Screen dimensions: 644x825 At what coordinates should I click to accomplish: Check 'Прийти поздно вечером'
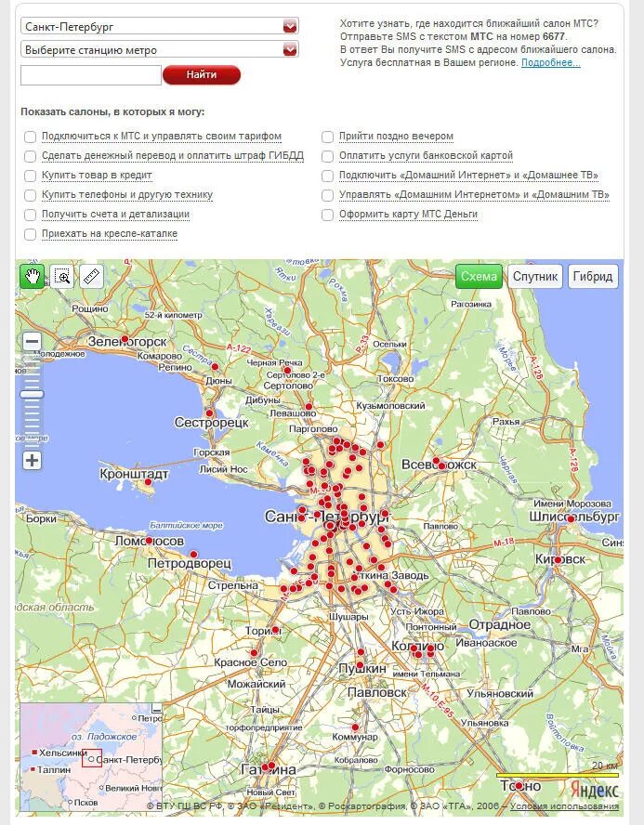pyautogui.click(x=327, y=137)
